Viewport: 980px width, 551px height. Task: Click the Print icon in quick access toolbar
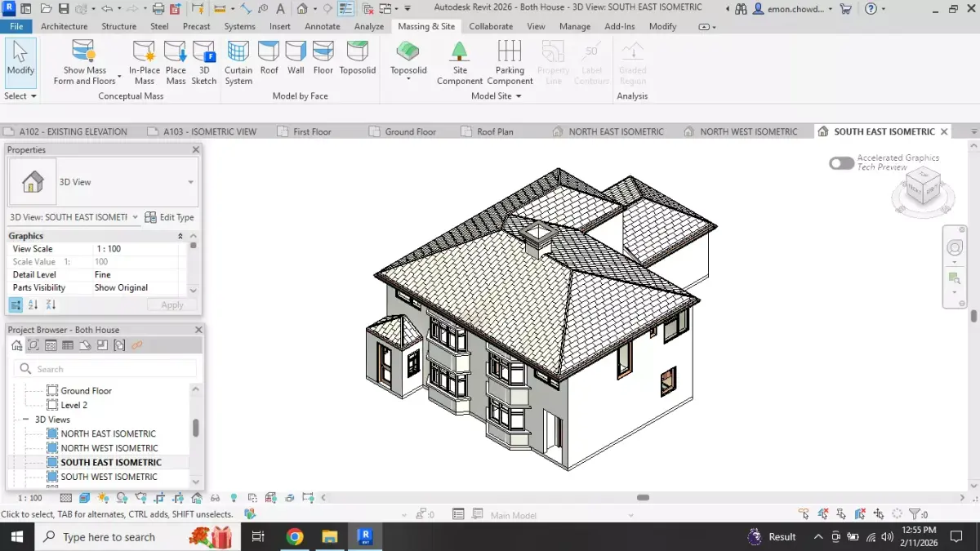(x=158, y=9)
